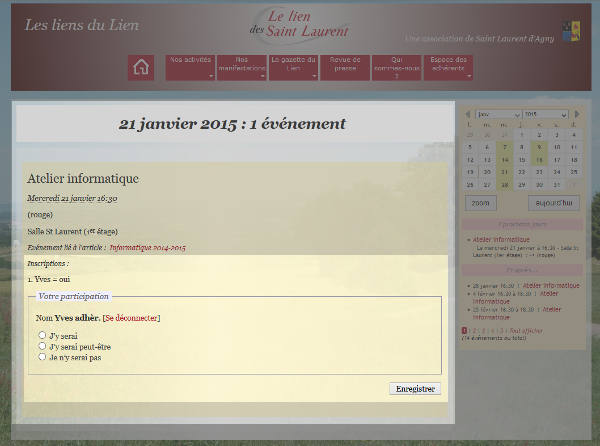Go to next month with calendar right arrow
This screenshot has width=600, height=446.
(x=576, y=115)
